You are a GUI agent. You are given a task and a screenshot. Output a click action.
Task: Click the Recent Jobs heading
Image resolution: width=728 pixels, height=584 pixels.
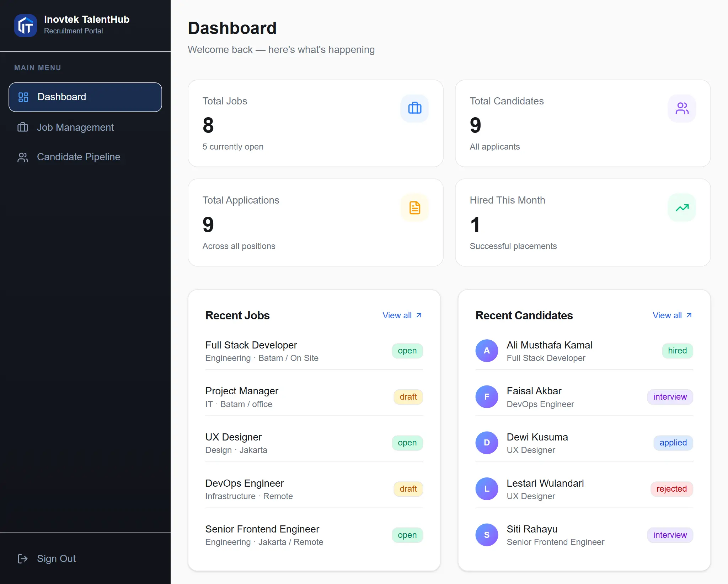coord(237,315)
